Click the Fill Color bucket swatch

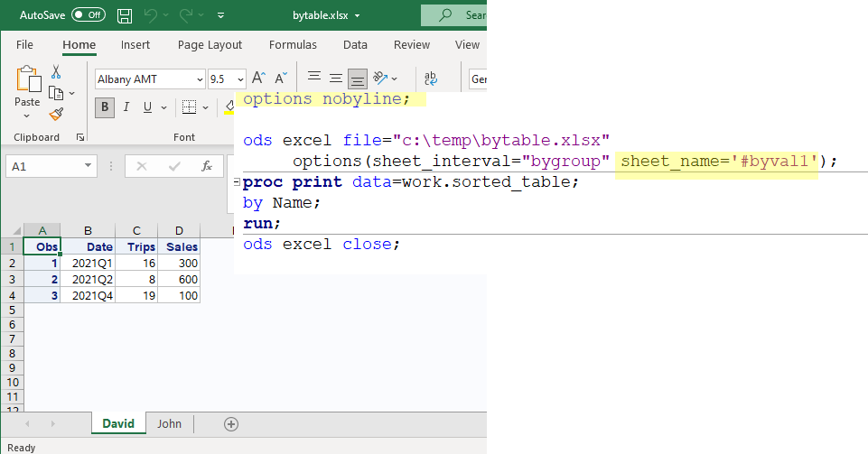coord(229,107)
